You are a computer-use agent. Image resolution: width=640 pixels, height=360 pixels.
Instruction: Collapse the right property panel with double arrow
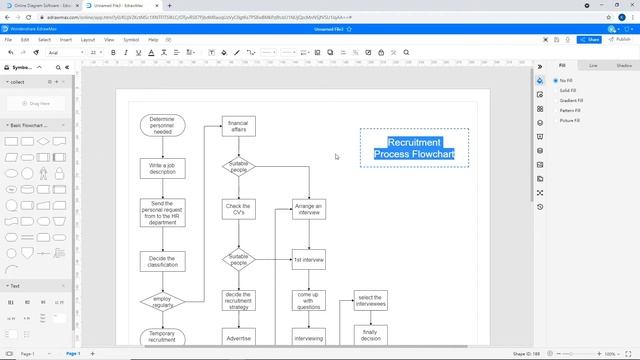pyautogui.click(x=540, y=67)
